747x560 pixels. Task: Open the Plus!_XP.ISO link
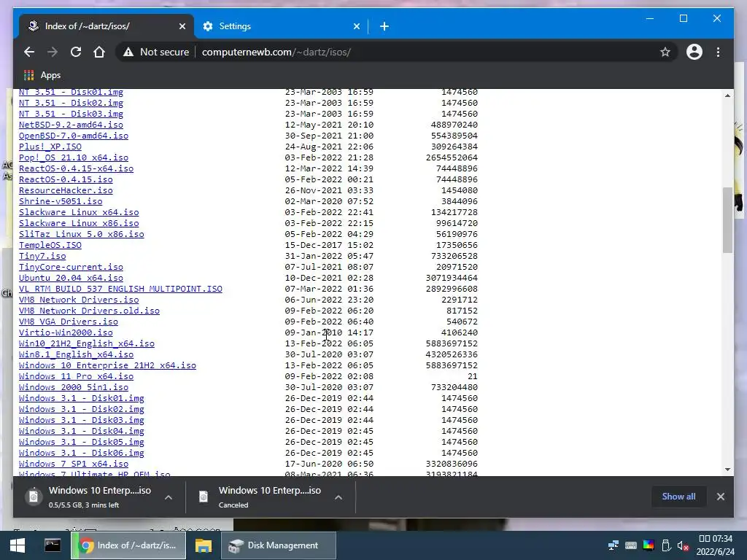click(x=50, y=147)
